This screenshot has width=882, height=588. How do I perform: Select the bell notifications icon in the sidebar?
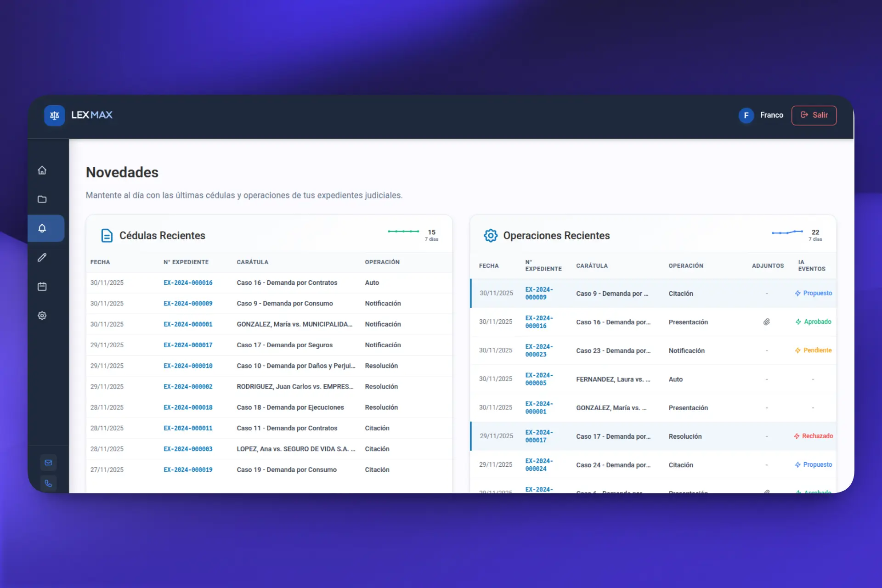pos(42,228)
